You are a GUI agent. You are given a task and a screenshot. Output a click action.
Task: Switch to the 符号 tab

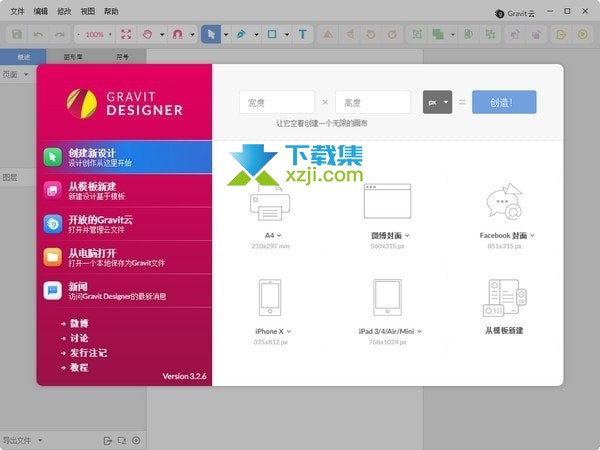[x=122, y=57]
